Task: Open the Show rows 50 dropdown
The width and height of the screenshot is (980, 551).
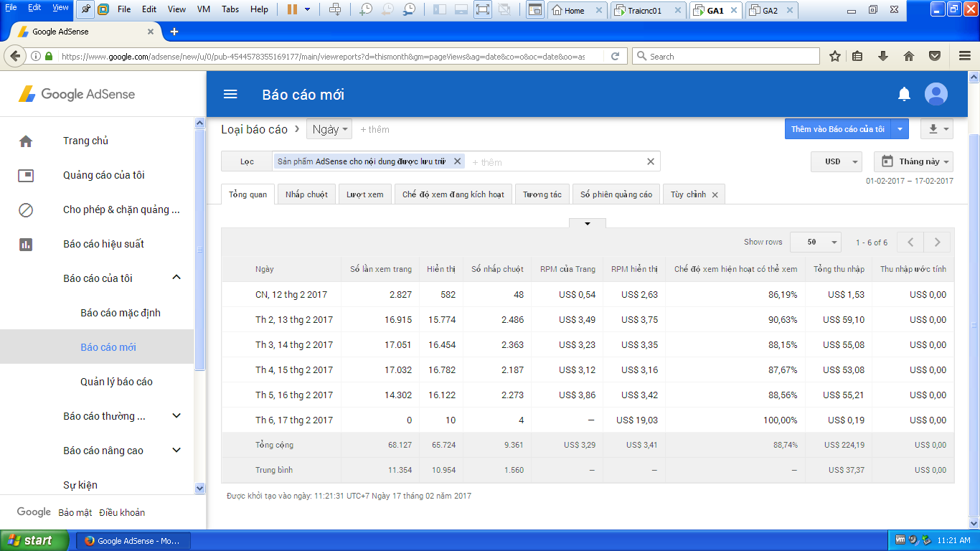Action: pos(815,242)
